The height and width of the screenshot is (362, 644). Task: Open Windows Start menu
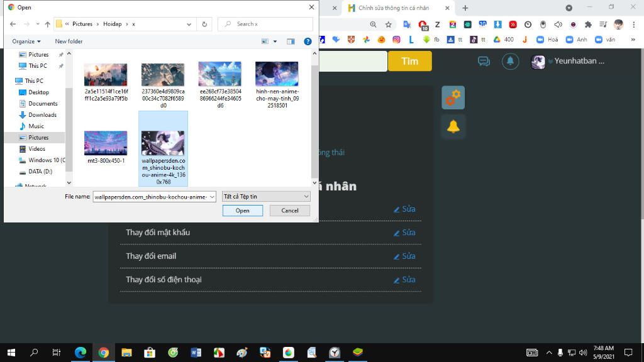pyautogui.click(x=11, y=353)
